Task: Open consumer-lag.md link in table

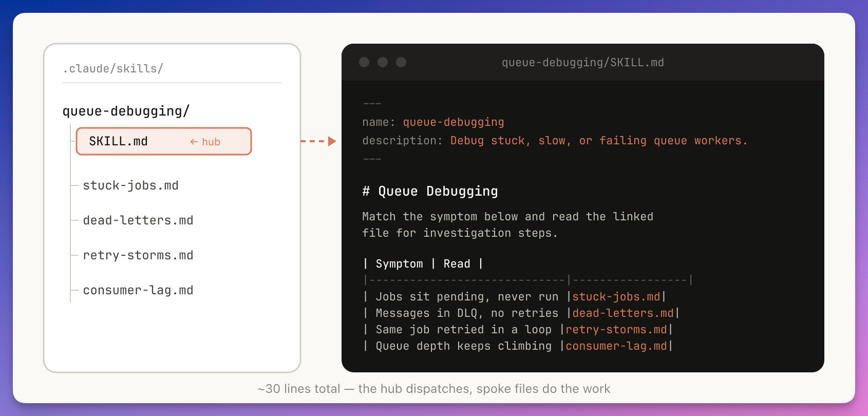Action: point(616,346)
